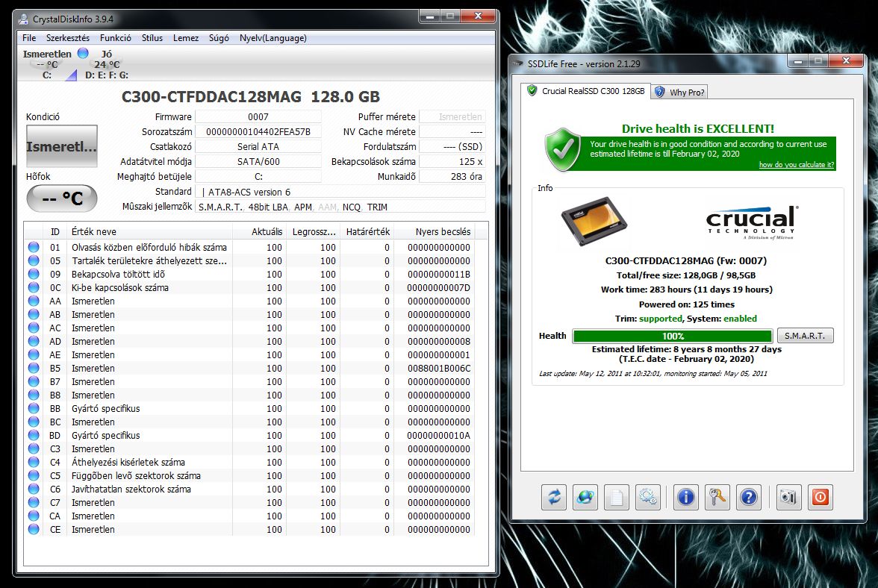Open the File menu in CrystalDiskInfo
The image size is (878, 588).
(x=29, y=38)
